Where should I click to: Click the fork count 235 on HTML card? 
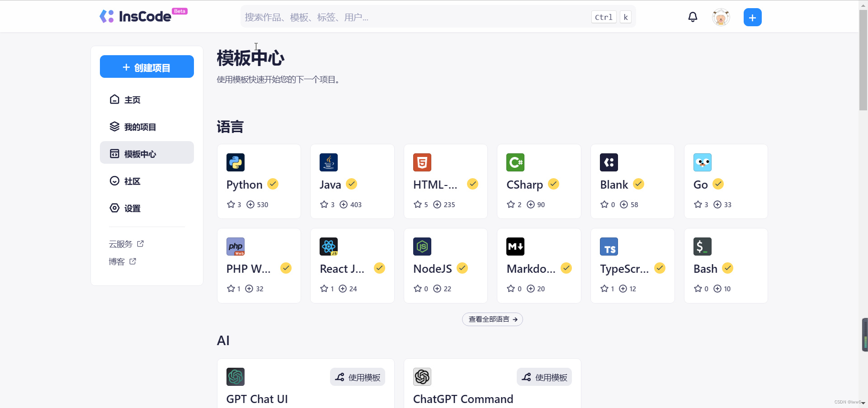[x=449, y=204]
